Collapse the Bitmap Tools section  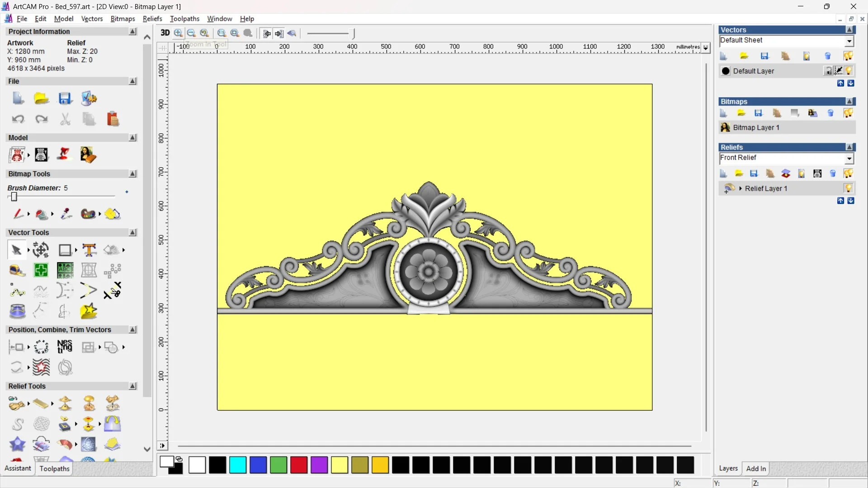point(132,174)
